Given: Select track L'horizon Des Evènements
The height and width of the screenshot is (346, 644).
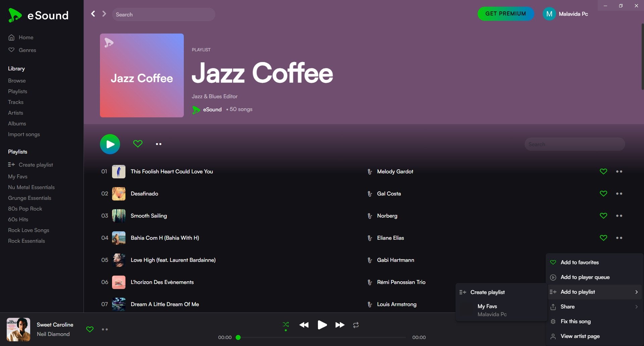Looking at the screenshot, I should click(162, 282).
